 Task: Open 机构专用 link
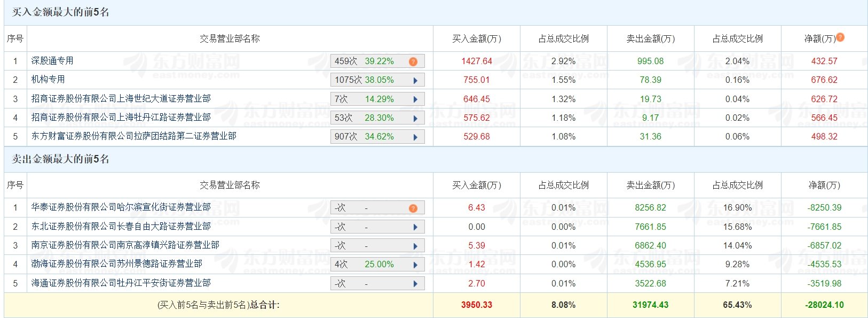tap(48, 80)
